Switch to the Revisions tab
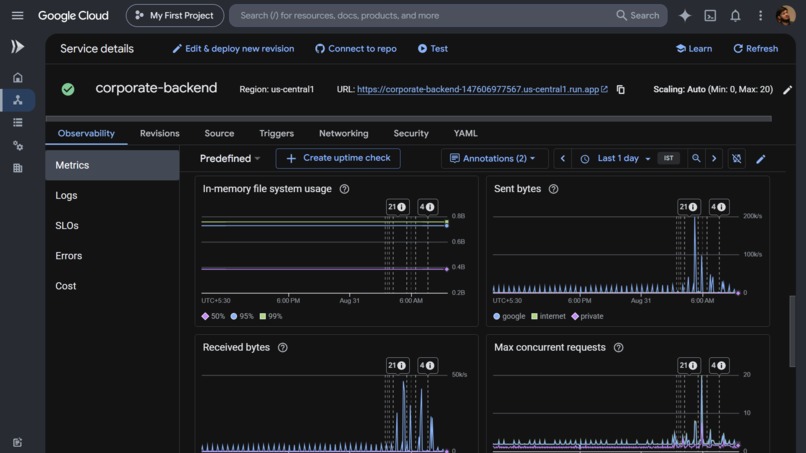Viewport: 806px width, 453px height. pos(159,133)
